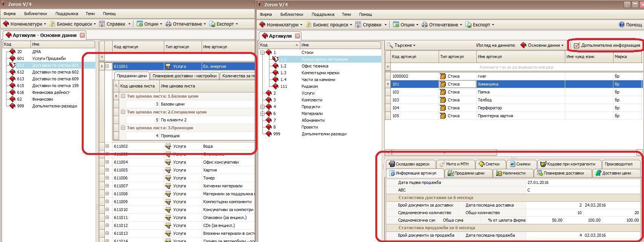The width and height of the screenshot is (644, 242).
Task: Click the Помощ help icon in toolbar
Action: click(621, 25)
